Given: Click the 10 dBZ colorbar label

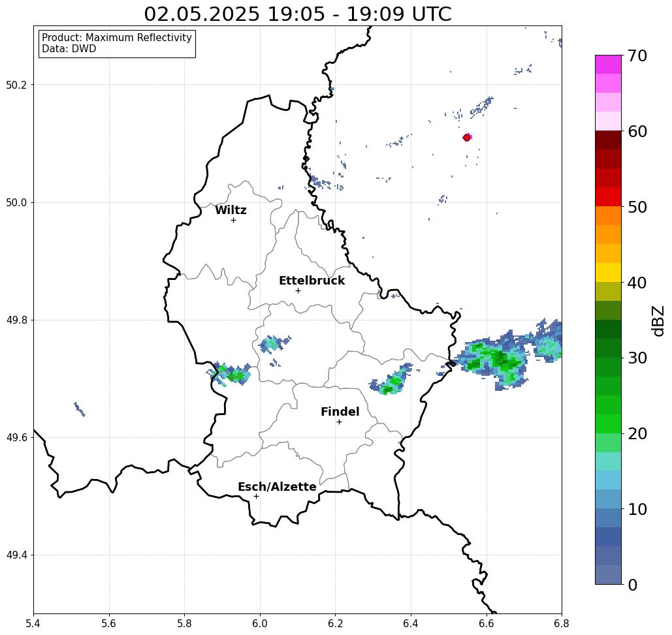Looking at the screenshot, I should [637, 509].
